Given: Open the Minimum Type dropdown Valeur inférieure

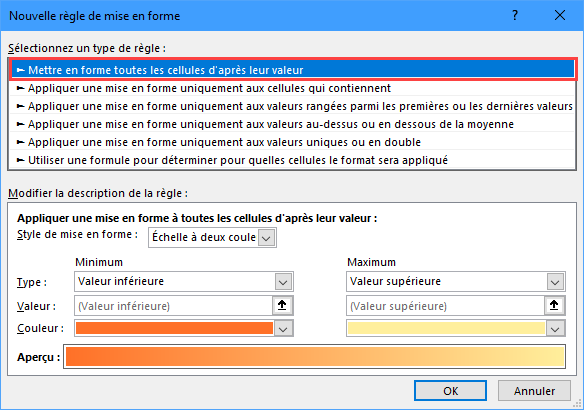Looking at the screenshot, I should pos(283,282).
